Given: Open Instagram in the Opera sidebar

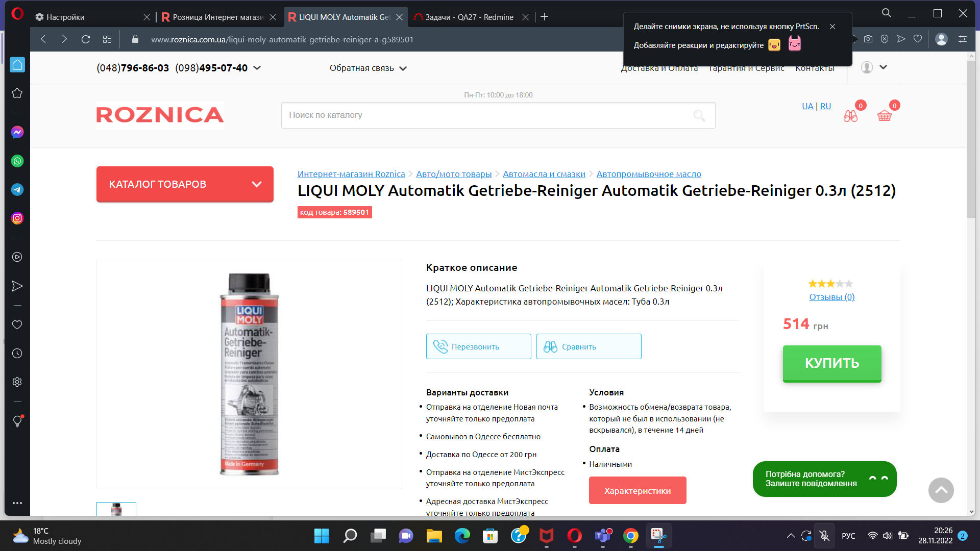Looking at the screenshot, I should pyautogui.click(x=17, y=218).
